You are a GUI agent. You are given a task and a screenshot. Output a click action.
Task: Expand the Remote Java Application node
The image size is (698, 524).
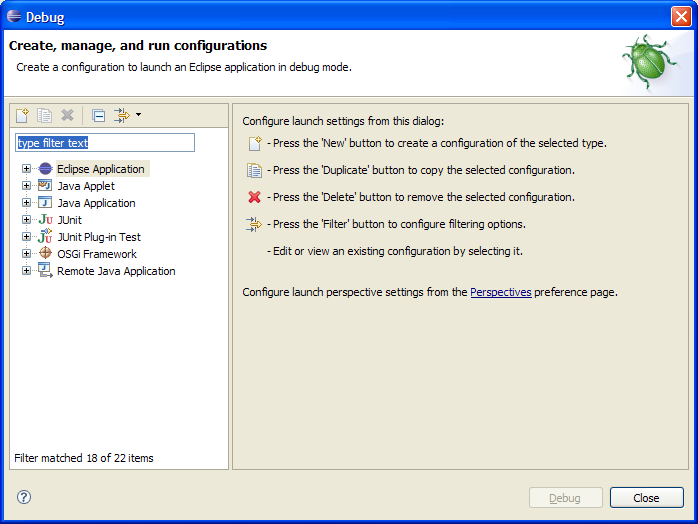click(x=26, y=270)
